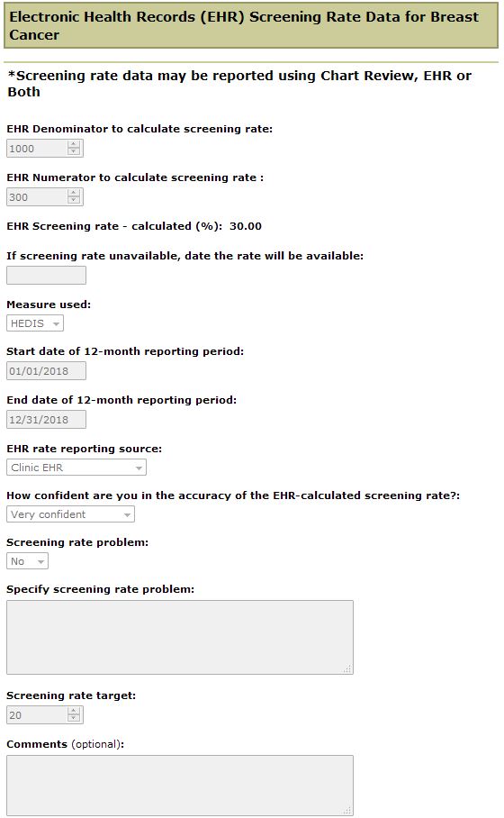
Task: Click the EHR Numerator up arrow
Action: pos(74,193)
